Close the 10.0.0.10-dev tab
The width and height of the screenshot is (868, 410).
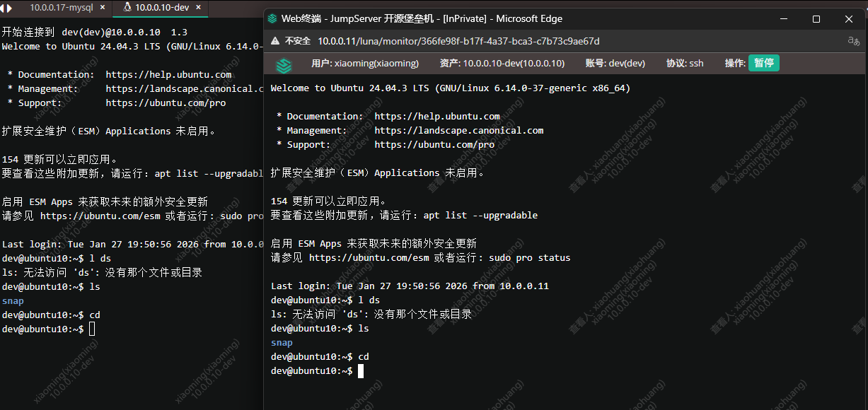tap(197, 8)
